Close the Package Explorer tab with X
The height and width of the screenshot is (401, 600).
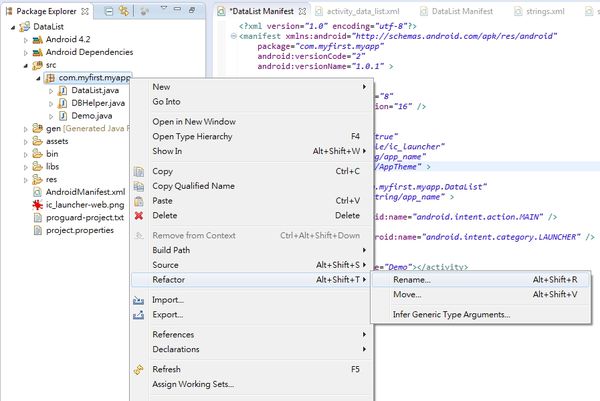(x=85, y=11)
